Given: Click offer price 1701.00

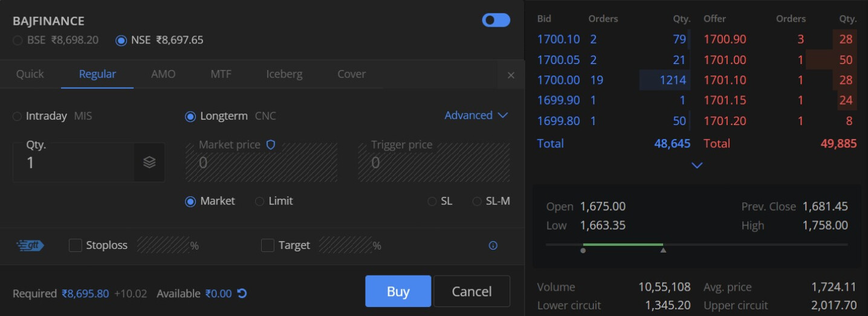Looking at the screenshot, I should 725,60.
